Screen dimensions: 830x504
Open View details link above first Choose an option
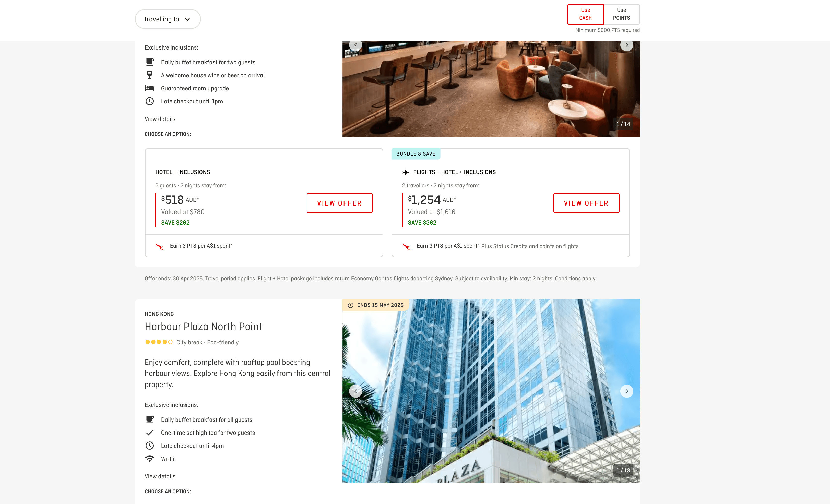coord(160,119)
